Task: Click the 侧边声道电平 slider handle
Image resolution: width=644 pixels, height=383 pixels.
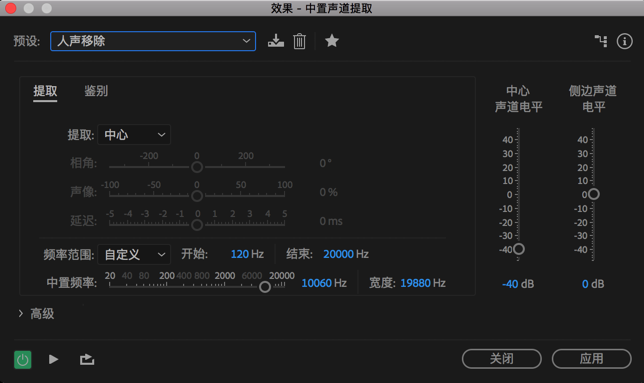Action: (593, 194)
